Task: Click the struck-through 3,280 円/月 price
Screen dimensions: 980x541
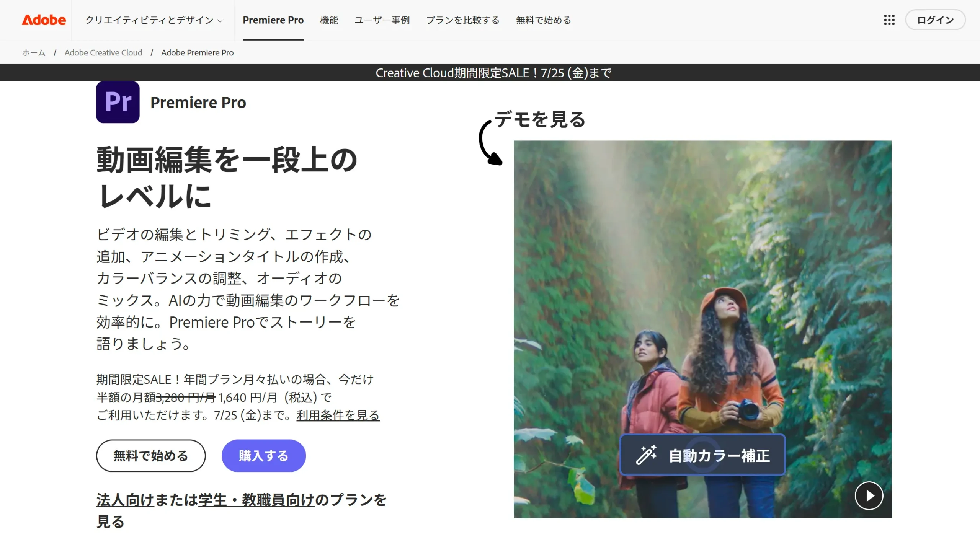Action: pos(186,398)
